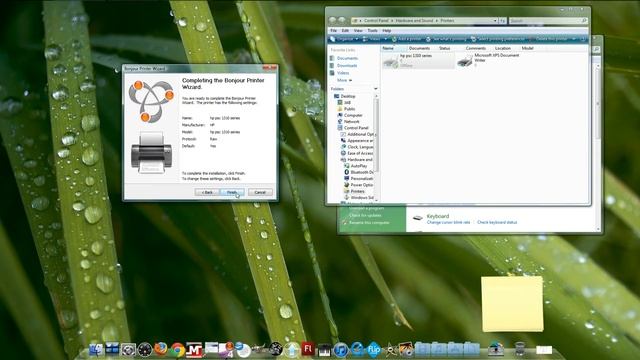Screen dimensions: 640x360
Task: Click the Comments column header
Action: 476,48
